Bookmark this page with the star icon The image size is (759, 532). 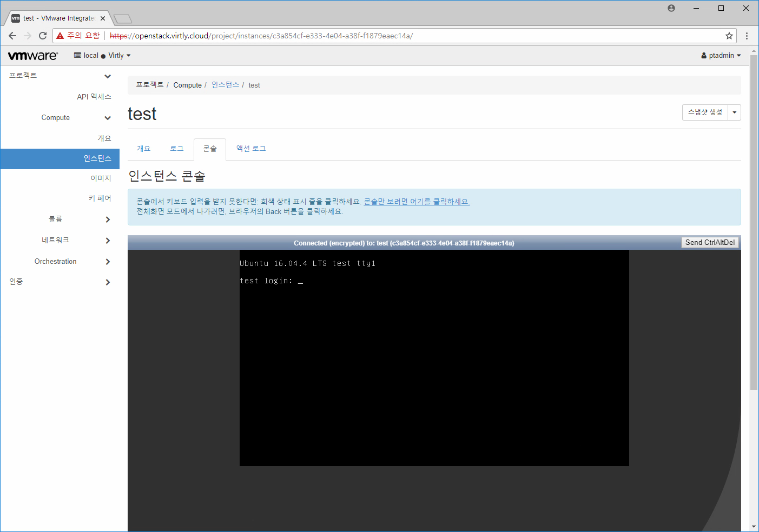(729, 36)
